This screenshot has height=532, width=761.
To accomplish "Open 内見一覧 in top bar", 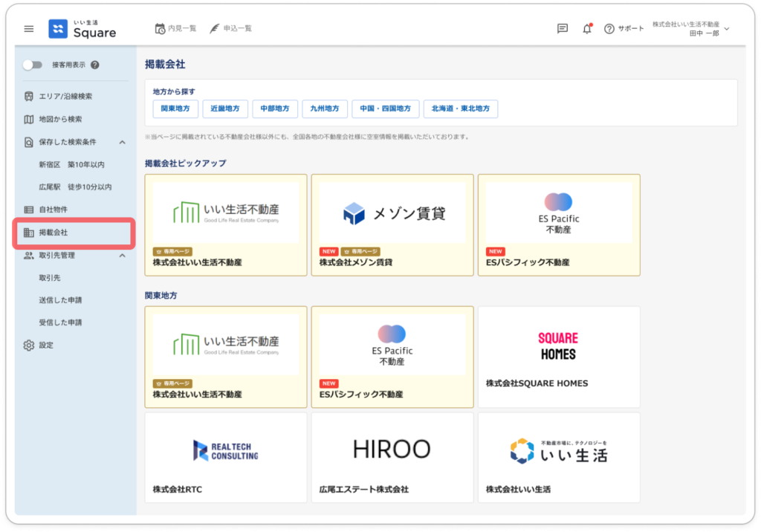I will (x=175, y=28).
